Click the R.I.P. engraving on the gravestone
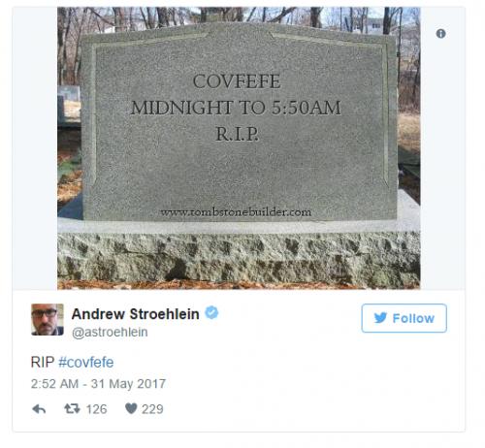Screen dimensions: 485x448 237,134
